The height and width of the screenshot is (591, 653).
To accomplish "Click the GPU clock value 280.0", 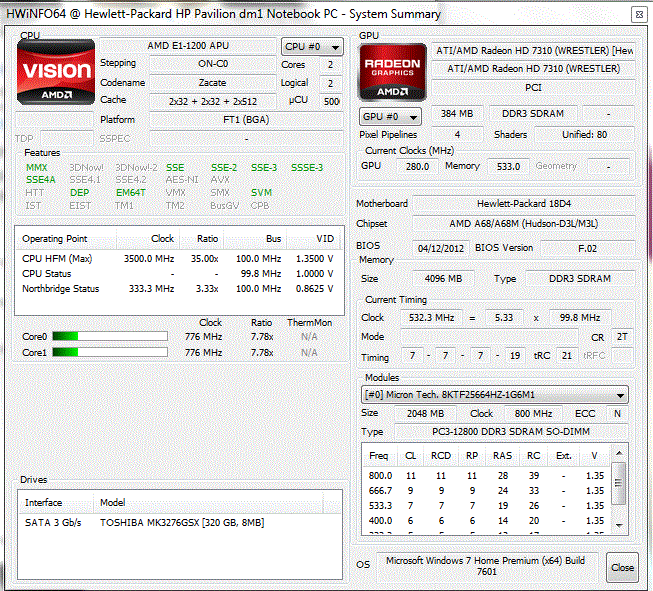I will pos(417,167).
